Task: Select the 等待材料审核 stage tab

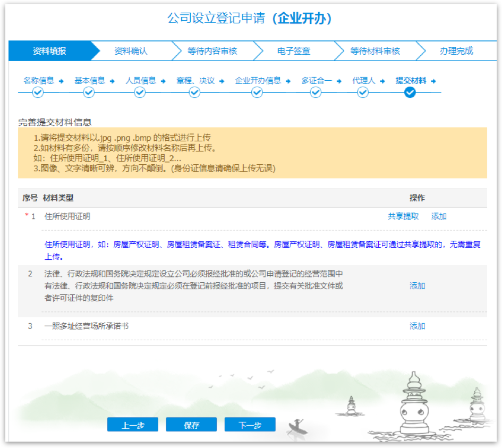Action: pyautogui.click(x=375, y=51)
